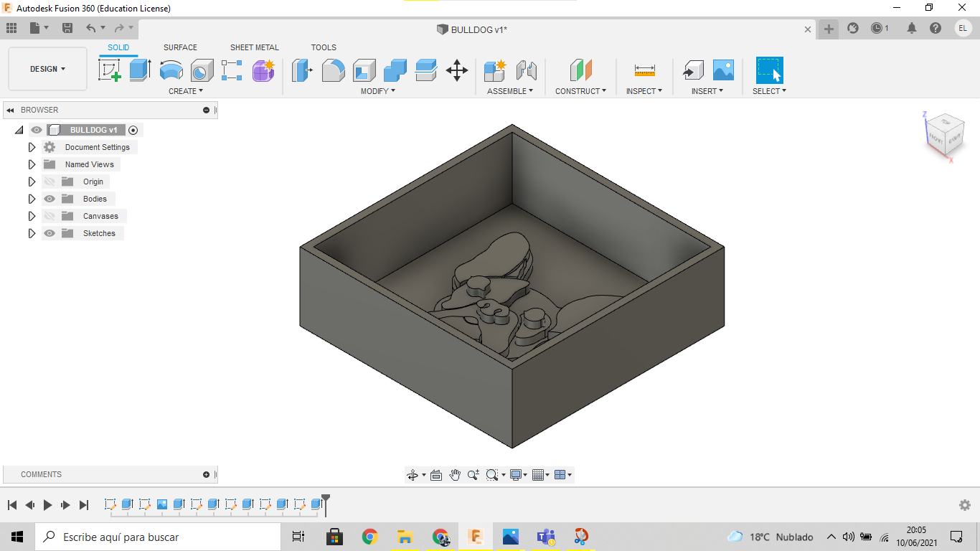The image size is (980, 551).
Task: Open the SHEET METAL tab
Action: [255, 47]
